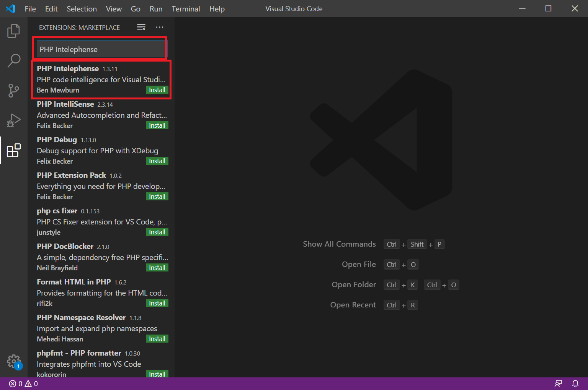Open the Source Control view
588x390 pixels.
pyautogui.click(x=14, y=91)
